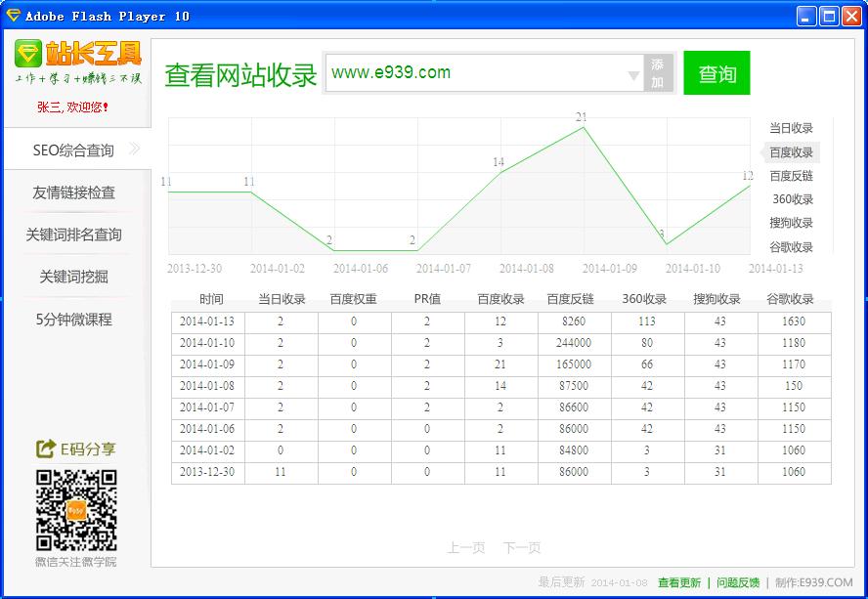Open 关键词挖掘 from the sidebar
This screenshot has height=599, width=868.
tap(74, 277)
